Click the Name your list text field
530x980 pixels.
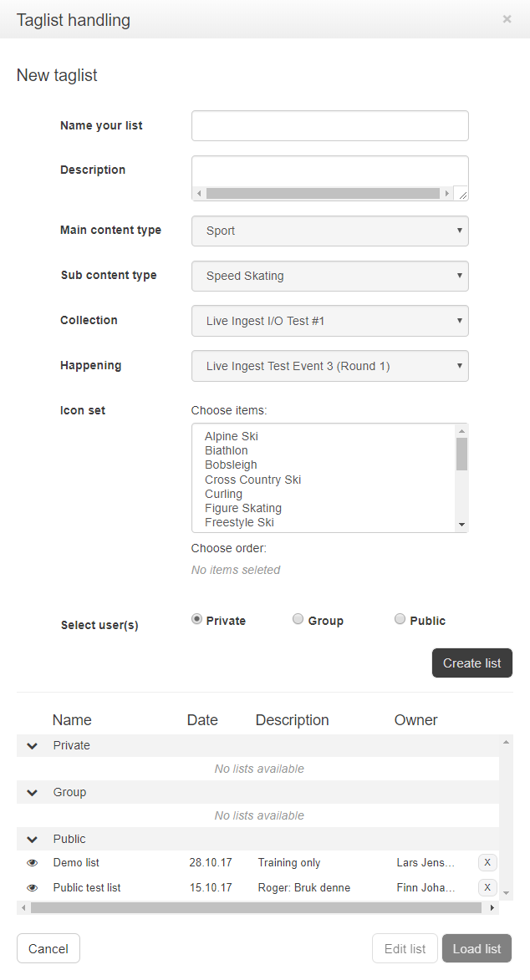click(330, 126)
